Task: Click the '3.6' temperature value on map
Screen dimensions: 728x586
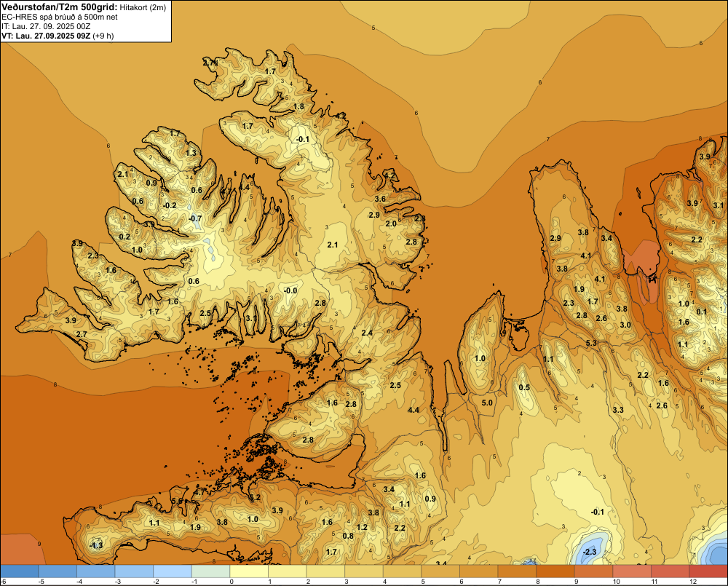Action: pos(380,199)
